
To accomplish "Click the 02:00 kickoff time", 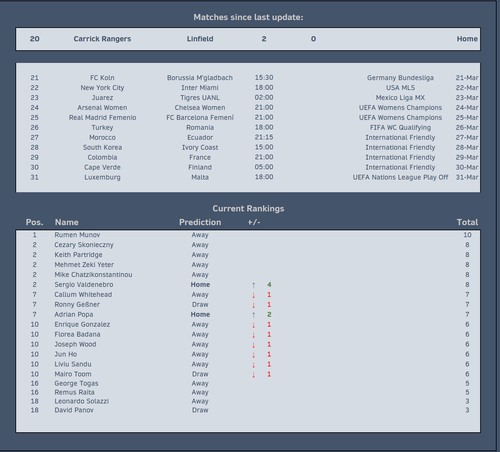I will pyautogui.click(x=264, y=97).
